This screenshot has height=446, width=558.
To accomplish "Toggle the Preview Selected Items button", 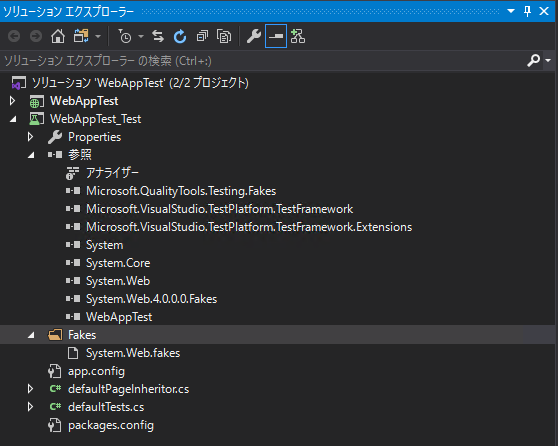I will pos(276,36).
